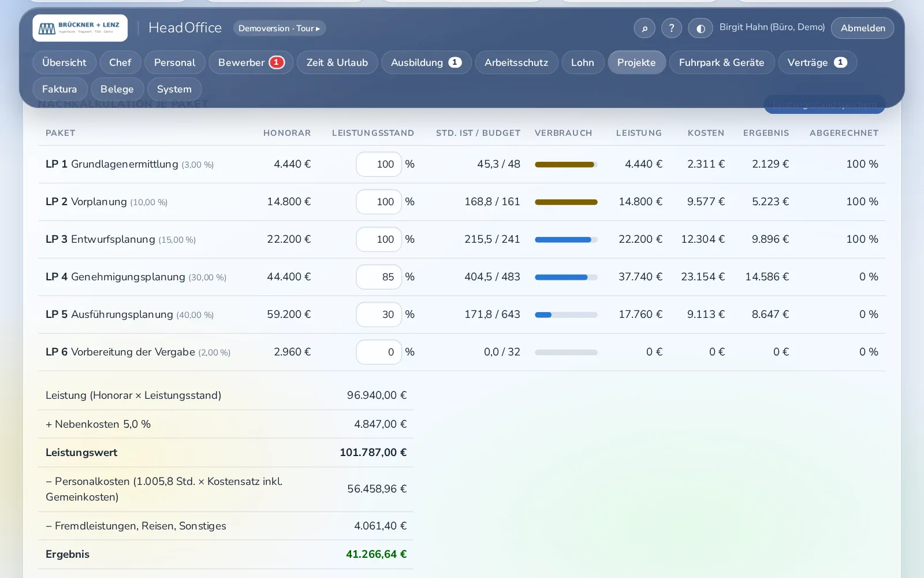The height and width of the screenshot is (578, 924).
Task: Click Birgit Hahn user name
Action: click(772, 27)
